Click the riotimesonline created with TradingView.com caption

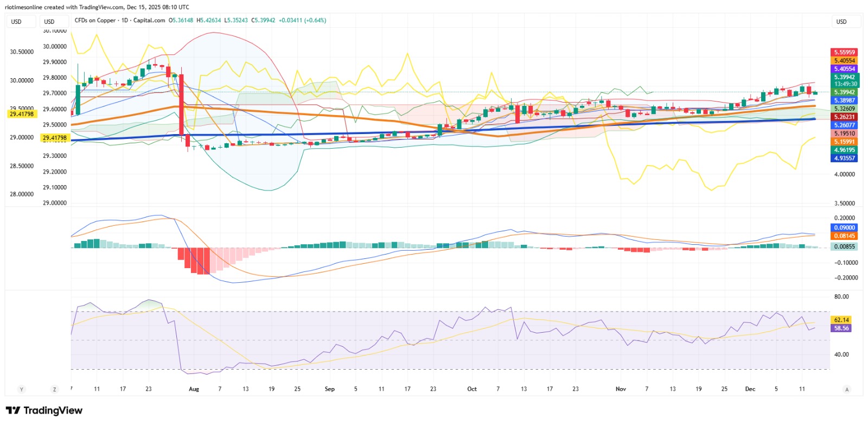pyautogui.click(x=97, y=7)
